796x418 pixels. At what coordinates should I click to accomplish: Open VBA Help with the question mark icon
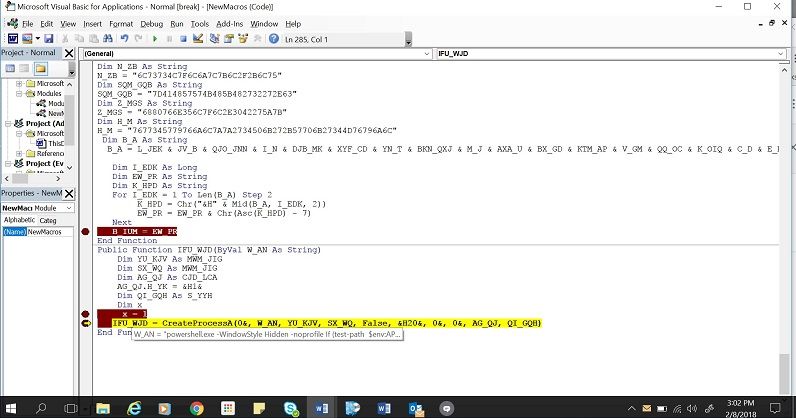pos(274,39)
